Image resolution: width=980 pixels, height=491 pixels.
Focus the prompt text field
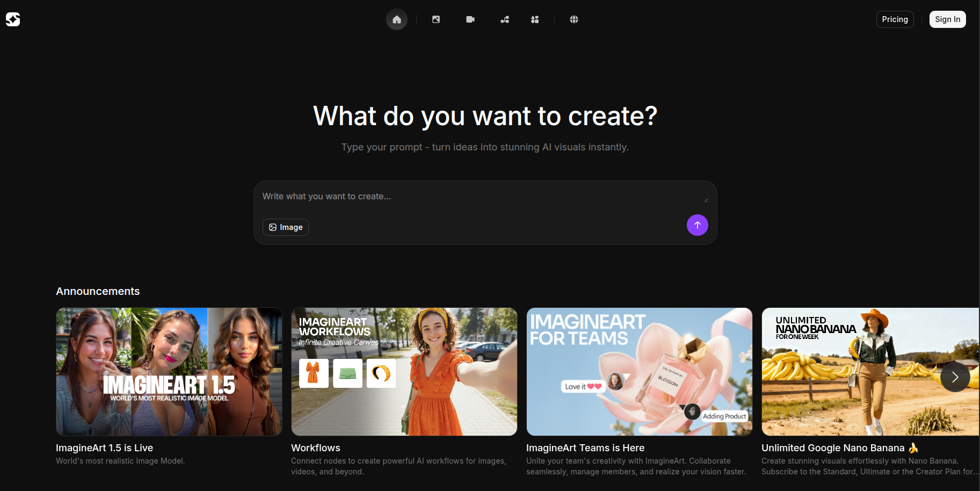(x=481, y=197)
